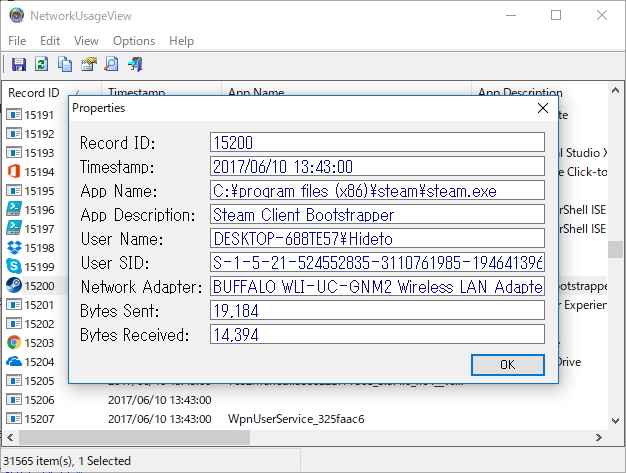
Task: Select the OneDrive icon on row 15204
Action: click(x=14, y=362)
